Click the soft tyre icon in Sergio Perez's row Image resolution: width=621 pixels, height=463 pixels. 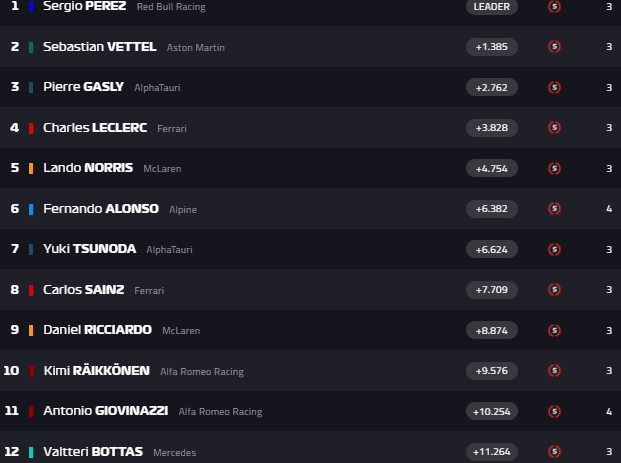(x=555, y=6)
